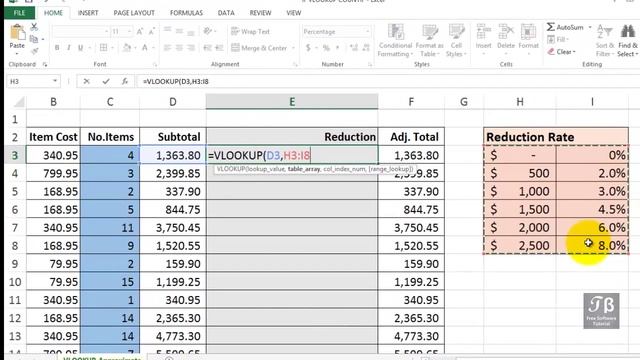Click the Paste clipboard icon
Image resolution: width=640 pixels, height=360 pixels.
pyautogui.click(x=17, y=33)
